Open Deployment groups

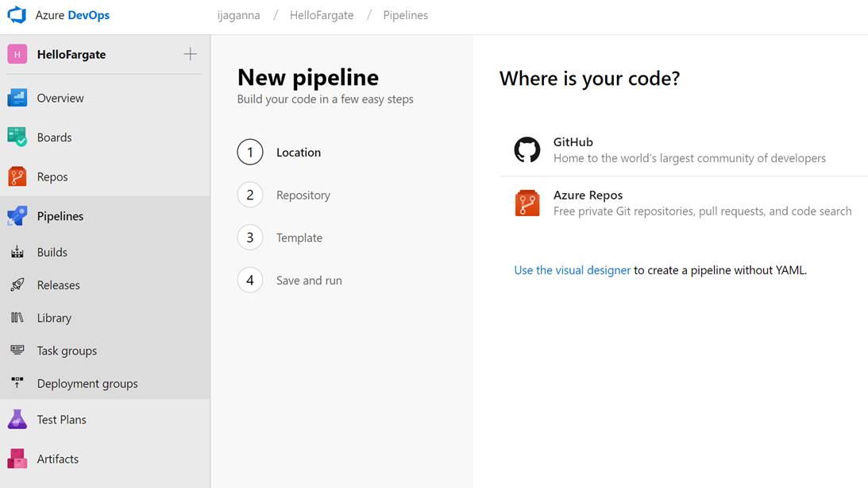[87, 383]
